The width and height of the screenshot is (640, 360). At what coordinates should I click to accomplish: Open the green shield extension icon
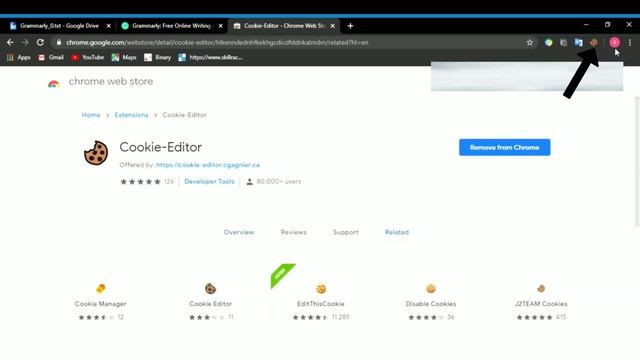click(549, 42)
